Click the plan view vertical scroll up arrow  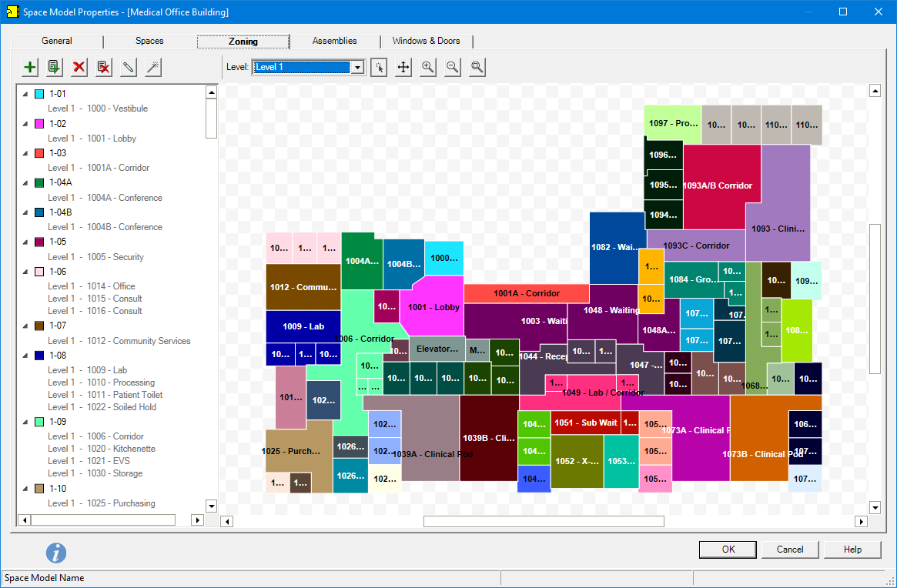(875, 90)
